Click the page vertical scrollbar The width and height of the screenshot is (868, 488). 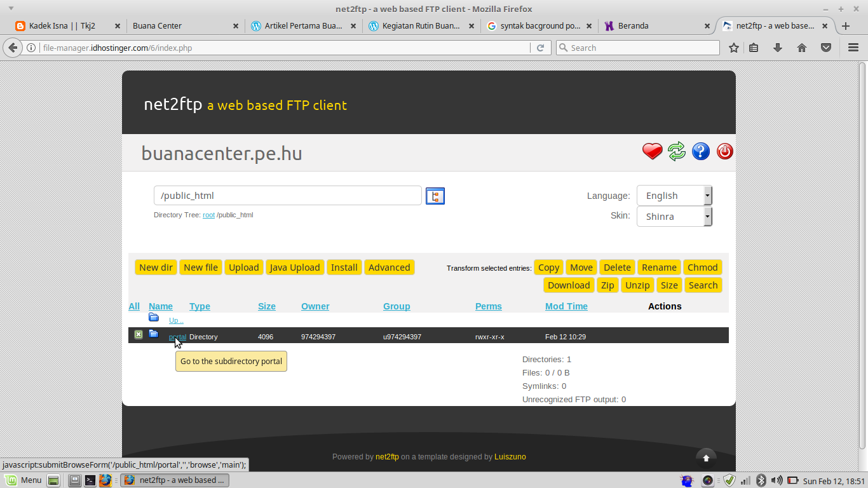click(862, 267)
